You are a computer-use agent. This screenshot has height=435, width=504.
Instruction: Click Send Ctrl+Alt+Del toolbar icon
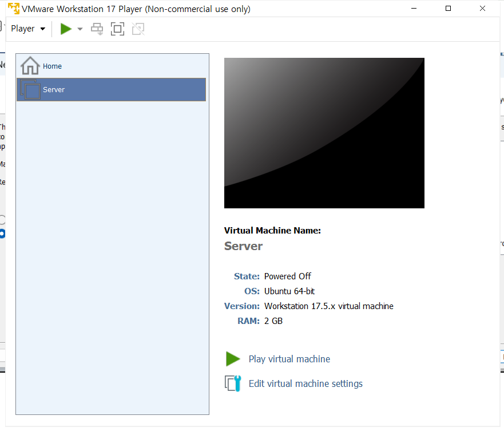click(x=97, y=29)
